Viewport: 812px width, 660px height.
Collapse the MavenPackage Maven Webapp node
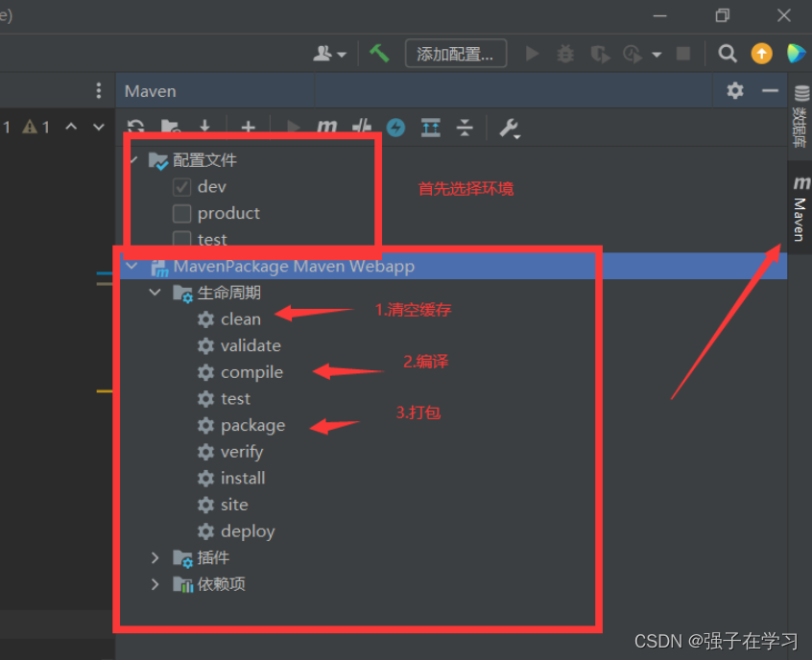(x=132, y=266)
